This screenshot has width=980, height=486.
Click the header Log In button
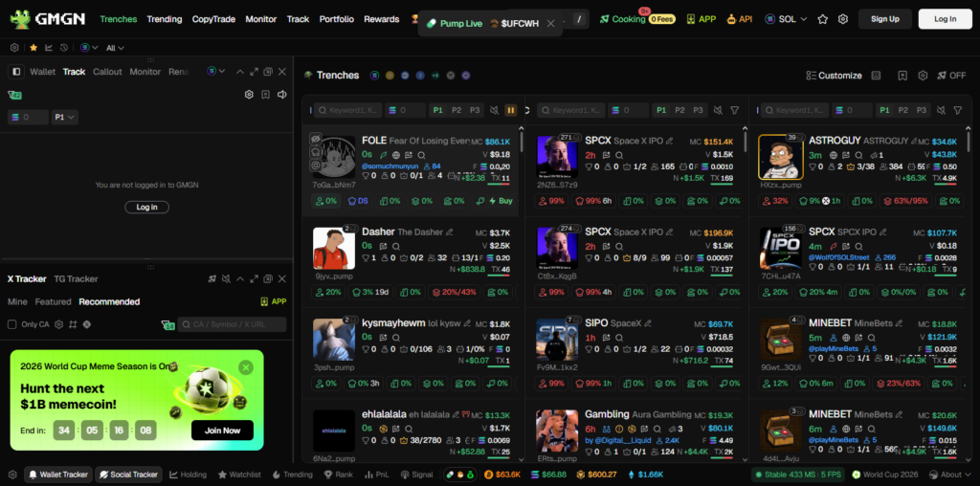[x=945, y=19]
